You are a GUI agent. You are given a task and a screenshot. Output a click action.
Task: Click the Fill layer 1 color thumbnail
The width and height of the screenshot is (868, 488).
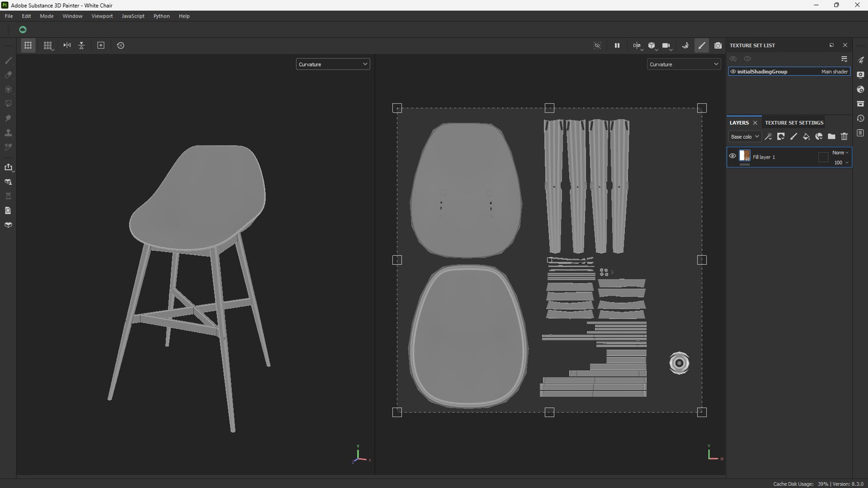745,156
